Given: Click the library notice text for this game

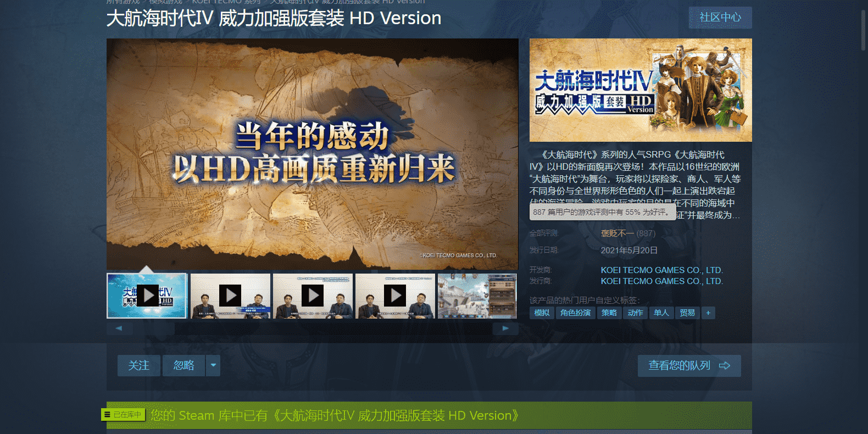Looking at the screenshot, I should [x=335, y=415].
